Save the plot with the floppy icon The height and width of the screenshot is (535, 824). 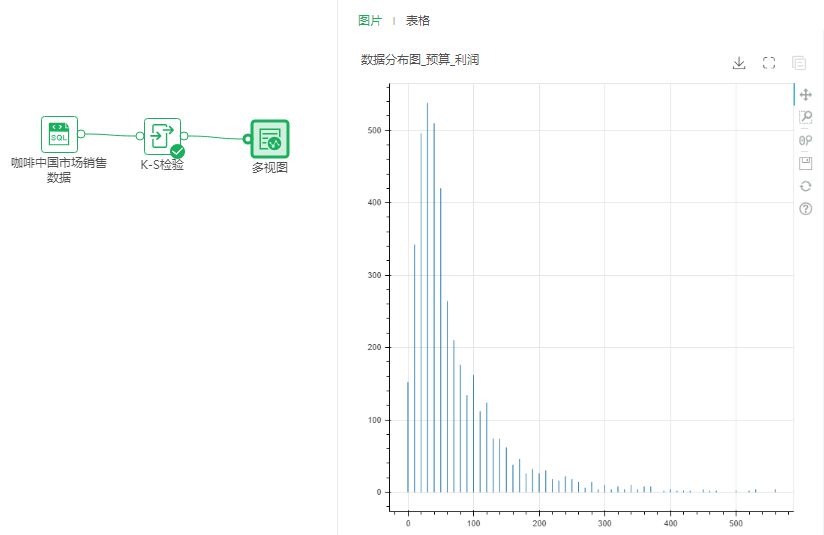806,163
